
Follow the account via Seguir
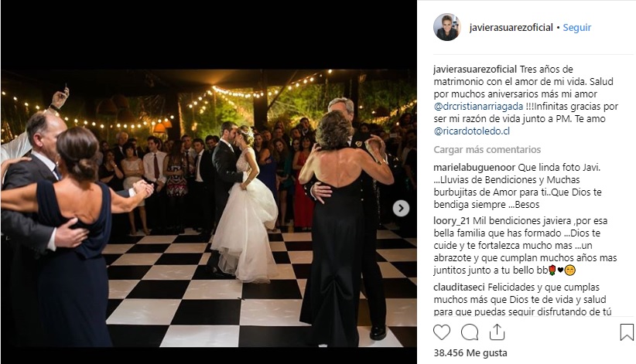576,28
